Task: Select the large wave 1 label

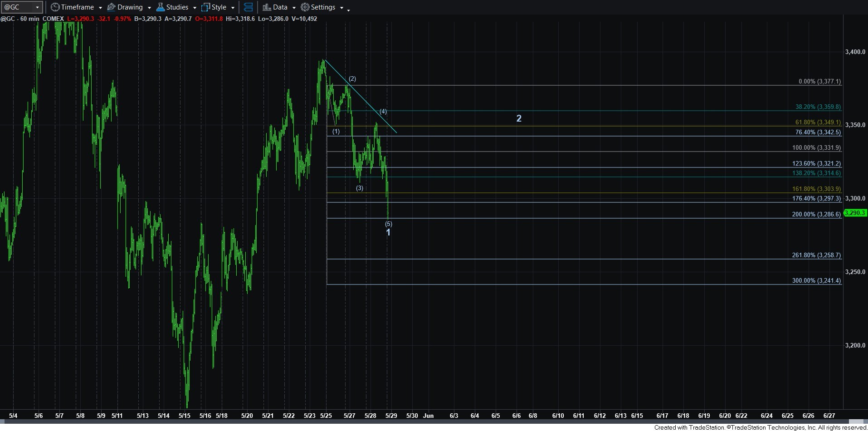Action: pos(388,232)
